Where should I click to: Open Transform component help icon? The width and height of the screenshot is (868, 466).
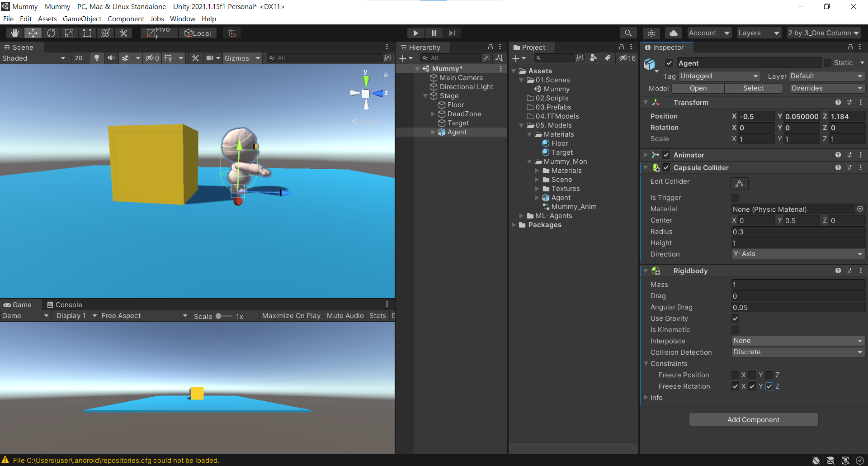(x=838, y=103)
